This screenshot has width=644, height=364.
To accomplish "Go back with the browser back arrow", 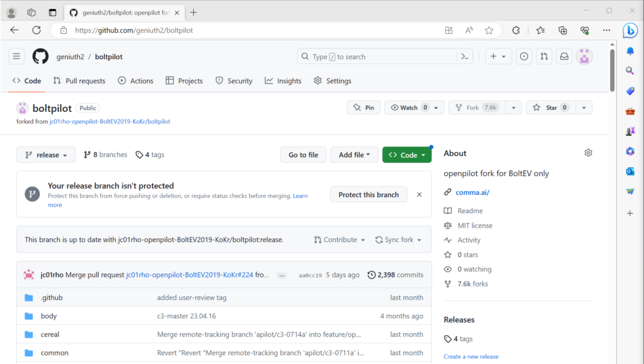I will (14, 30).
